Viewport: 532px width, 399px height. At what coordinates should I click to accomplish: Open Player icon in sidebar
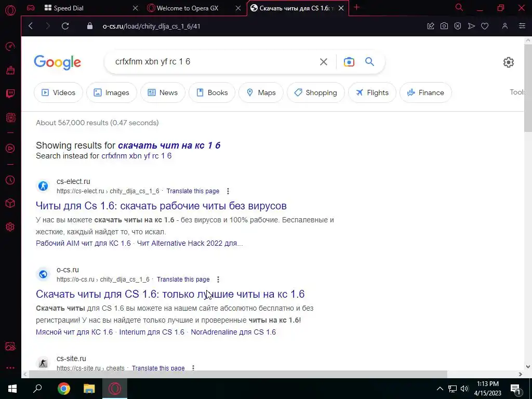click(x=10, y=148)
